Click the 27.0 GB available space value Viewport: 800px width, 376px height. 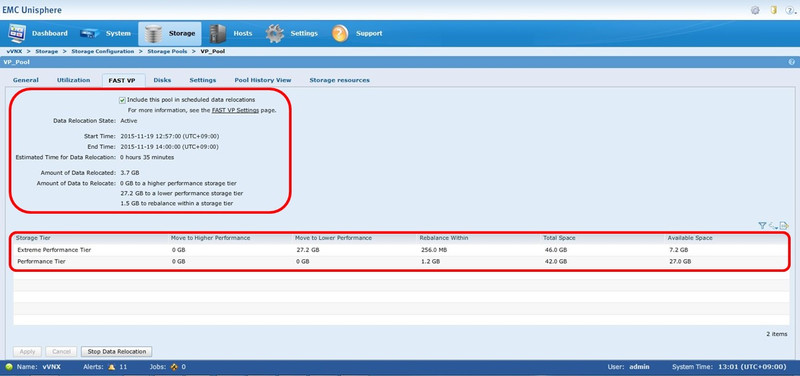(x=680, y=261)
